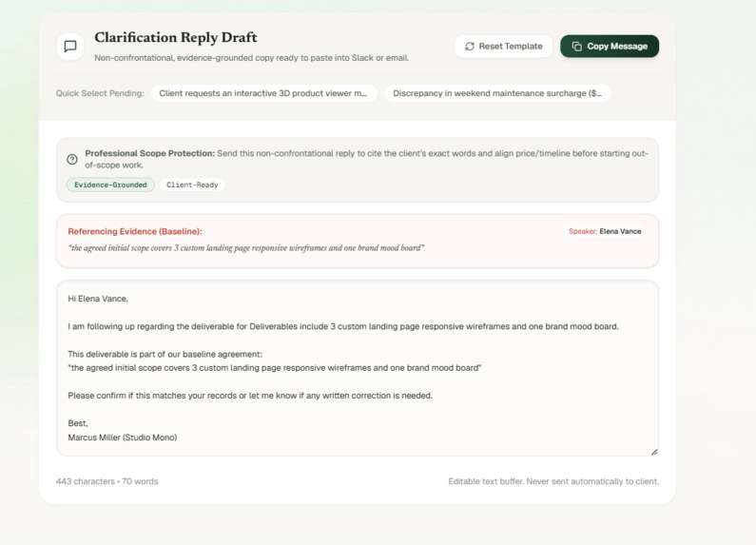Image resolution: width=756 pixels, height=545 pixels.
Task: Click the Quick Select Pending label
Action: tap(100, 93)
